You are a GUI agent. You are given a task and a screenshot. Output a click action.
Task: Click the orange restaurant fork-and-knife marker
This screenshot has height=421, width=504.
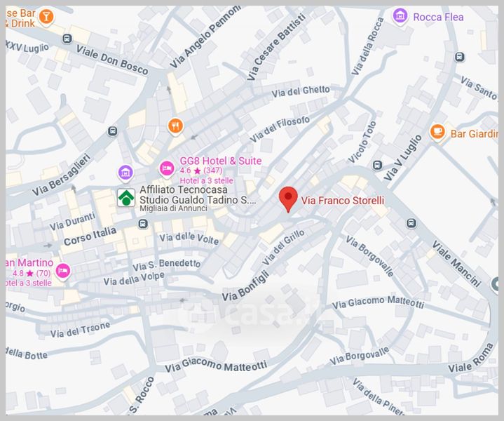click(175, 126)
